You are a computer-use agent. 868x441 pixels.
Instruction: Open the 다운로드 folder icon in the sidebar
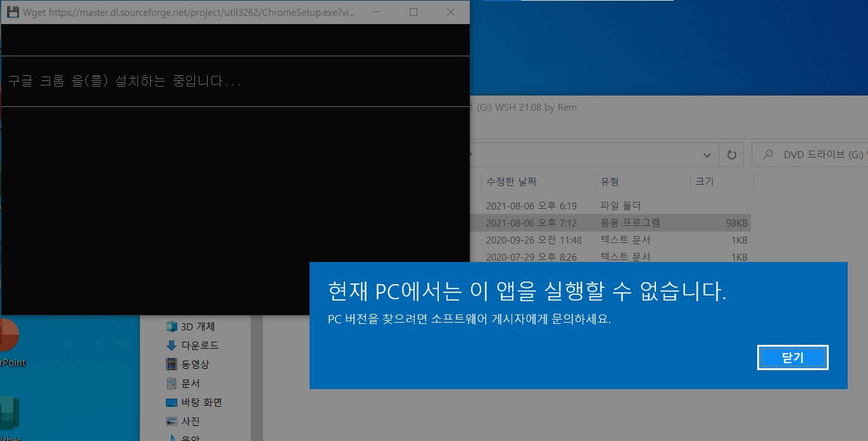[x=171, y=345]
